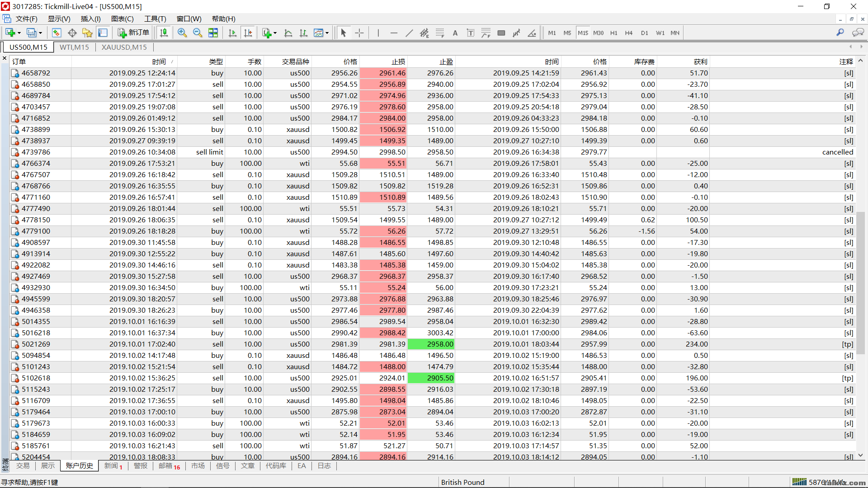The image size is (868, 488).
Task: Click the Templates chart icon
Action: tap(319, 33)
